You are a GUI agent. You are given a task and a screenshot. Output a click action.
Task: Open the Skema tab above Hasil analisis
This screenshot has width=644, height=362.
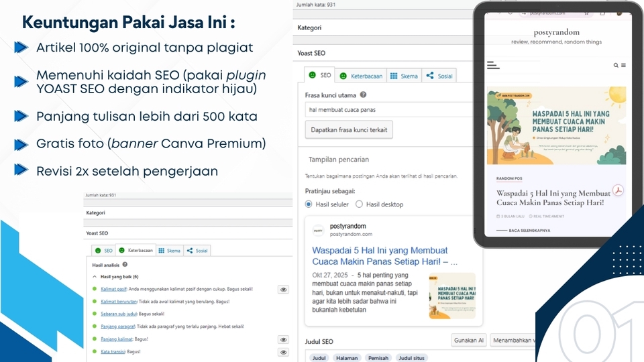pos(169,250)
